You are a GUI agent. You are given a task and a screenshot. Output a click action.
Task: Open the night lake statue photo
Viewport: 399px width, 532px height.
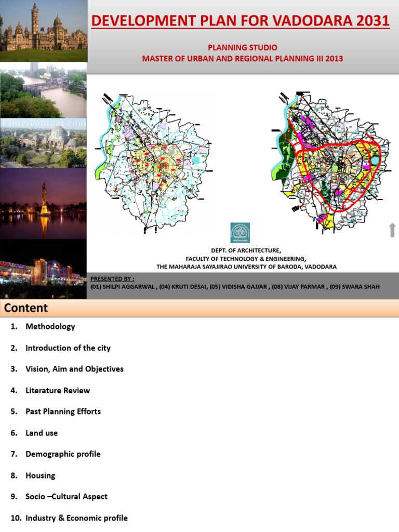(x=44, y=204)
